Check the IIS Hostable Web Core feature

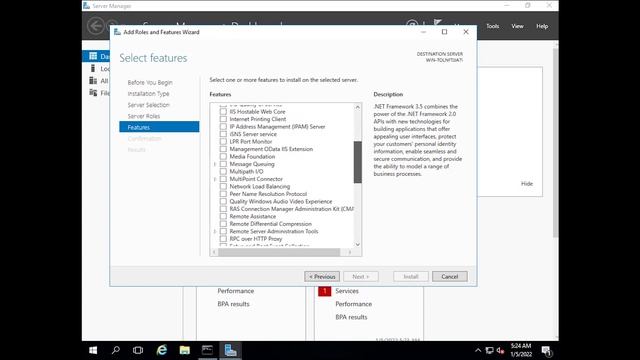click(x=223, y=111)
